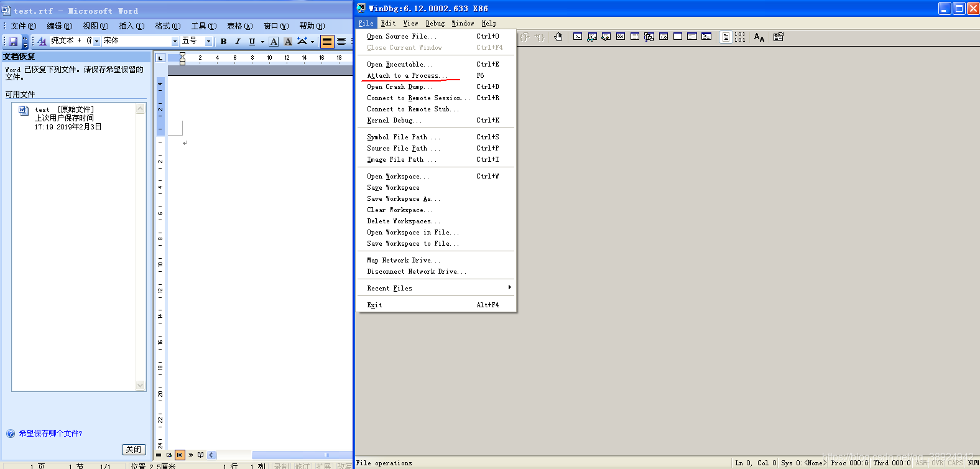This screenshot has height=469, width=980.
Task: Choose Attach to a Process menu item
Action: coord(435,76)
